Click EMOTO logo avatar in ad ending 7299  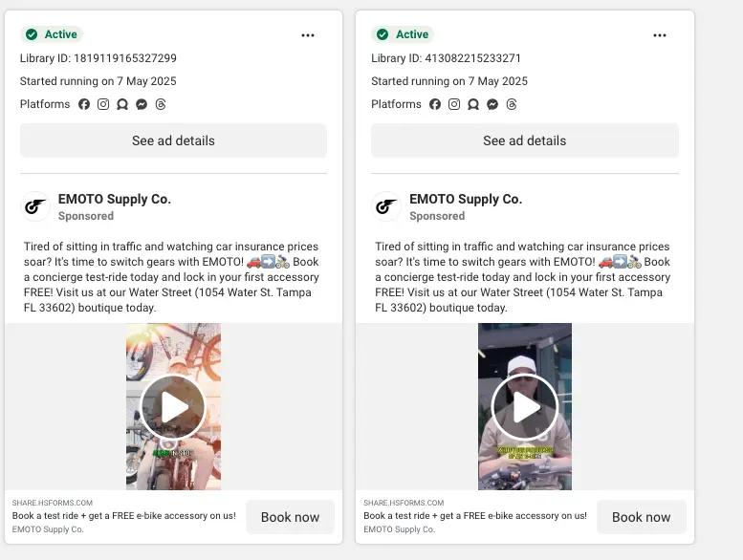pos(36,206)
